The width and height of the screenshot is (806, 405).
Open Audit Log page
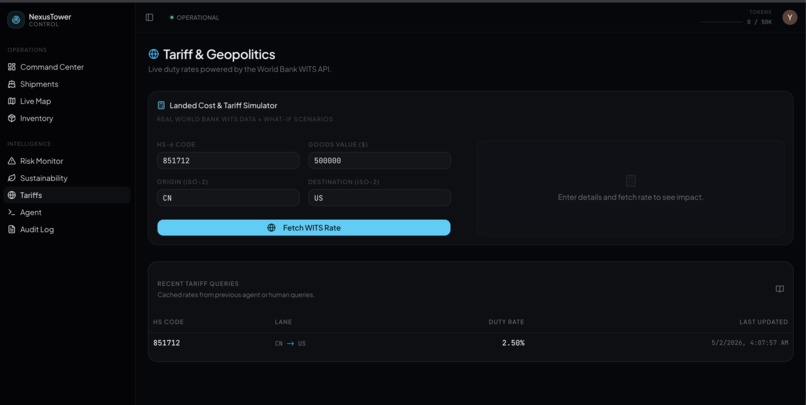click(67, 229)
